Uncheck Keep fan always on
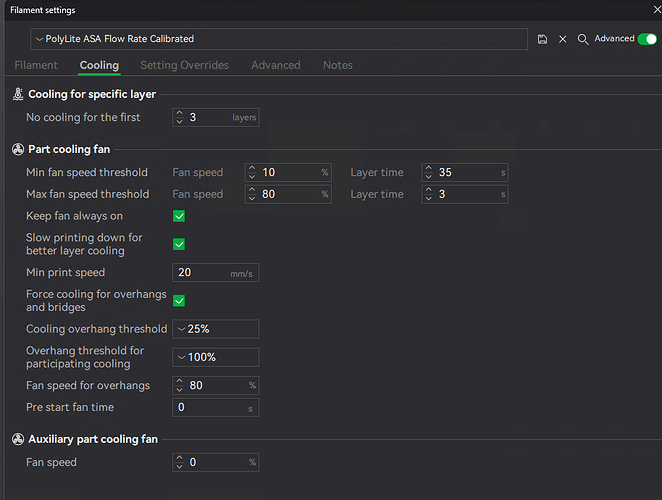The image size is (662, 500). click(179, 216)
